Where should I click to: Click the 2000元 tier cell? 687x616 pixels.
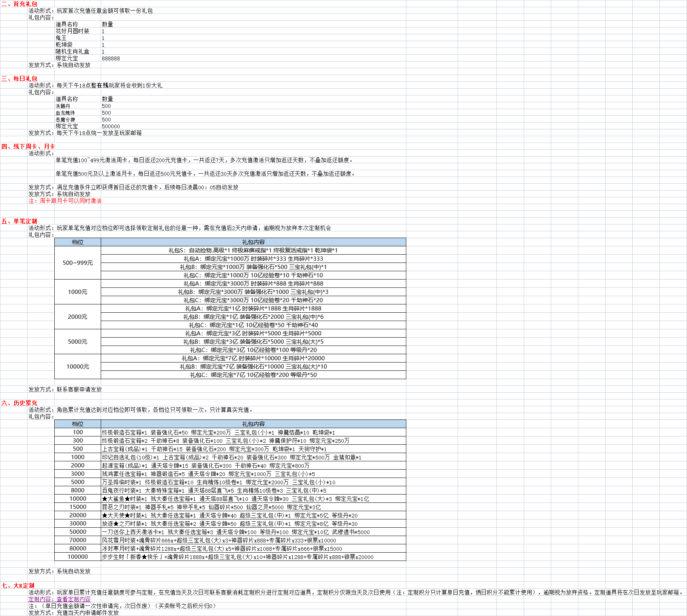78,316
